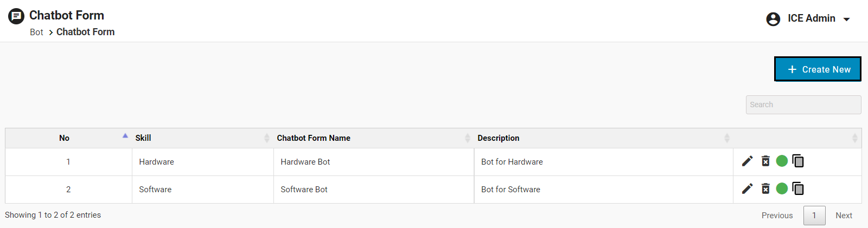Viewport: 868px width, 228px height.
Task: Toggle the Hardware Bot green status indicator
Action: click(x=782, y=161)
